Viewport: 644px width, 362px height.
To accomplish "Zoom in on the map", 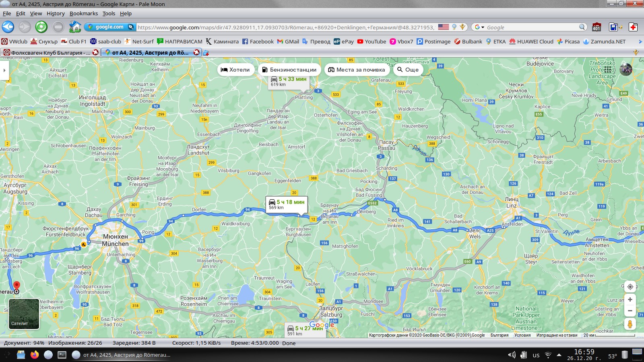I will click(x=630, y=300).
